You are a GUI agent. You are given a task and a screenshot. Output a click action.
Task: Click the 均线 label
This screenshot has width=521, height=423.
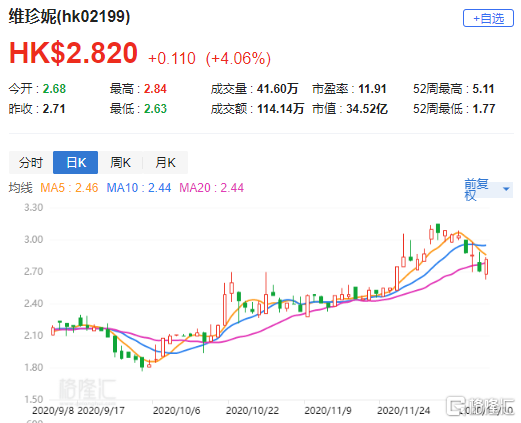[21, 188]
